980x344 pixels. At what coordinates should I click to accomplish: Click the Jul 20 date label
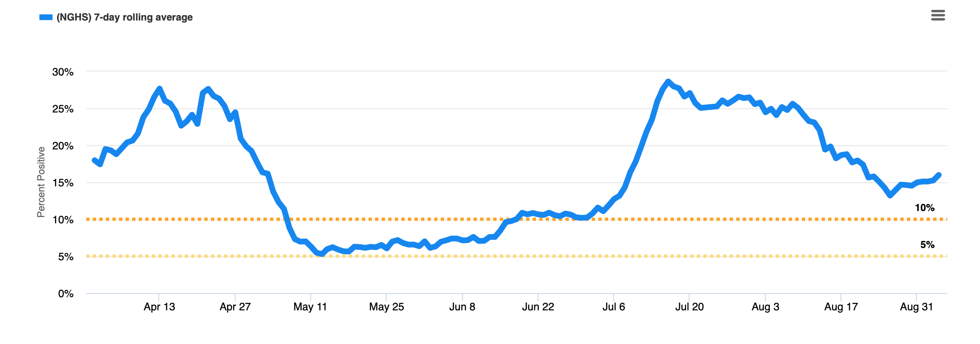pyautogui.click(x=689, y=307)
